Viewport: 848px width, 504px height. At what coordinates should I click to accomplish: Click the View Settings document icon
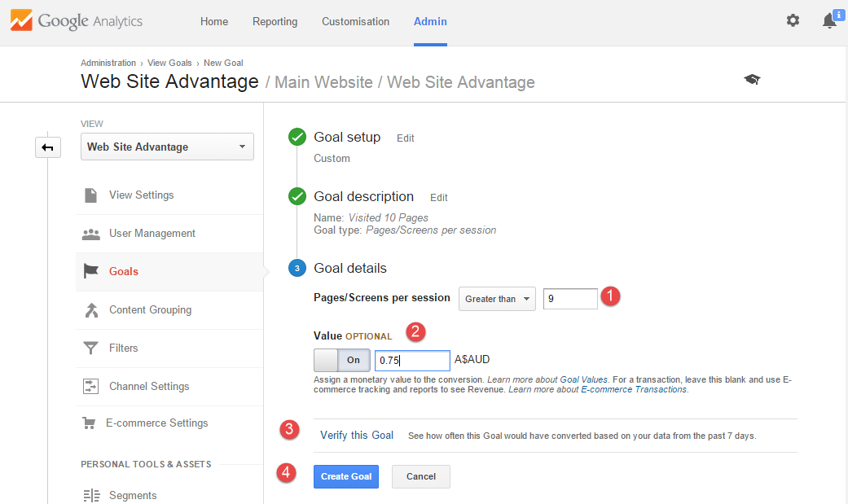(91, 195)
